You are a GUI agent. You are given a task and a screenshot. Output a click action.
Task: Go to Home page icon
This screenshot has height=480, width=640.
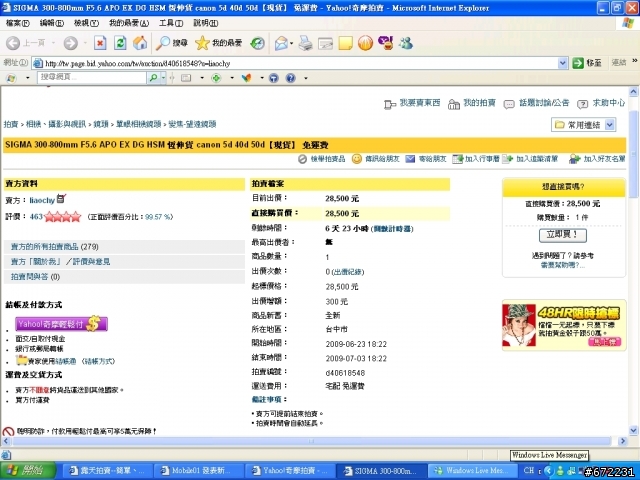[x=140, y=43]
